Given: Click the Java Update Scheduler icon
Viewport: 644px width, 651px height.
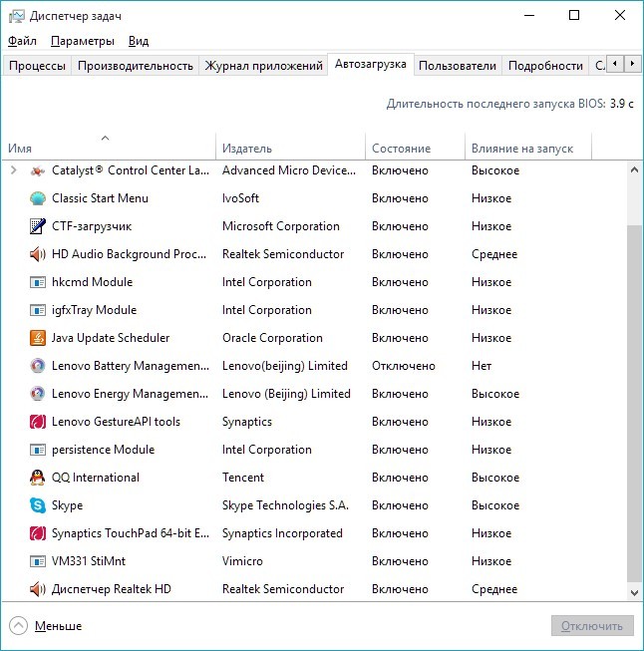Looking at the screenshot, I should pyautogui.click(x=38, y=338).
